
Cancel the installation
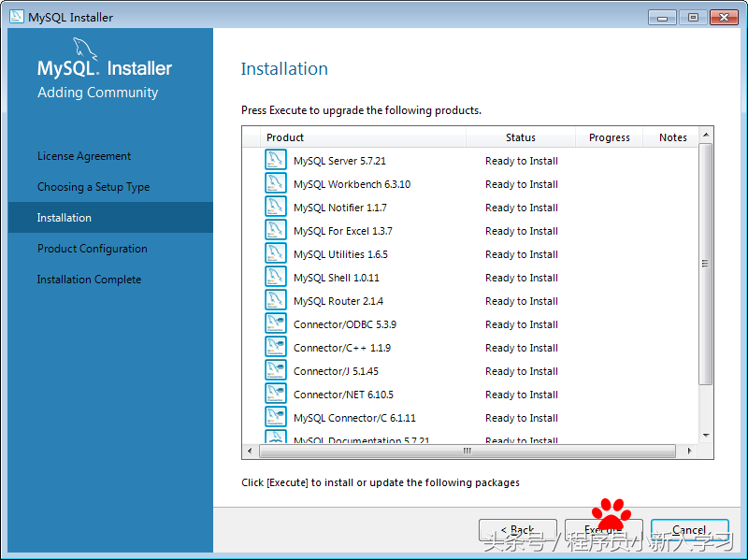point(689,529)
